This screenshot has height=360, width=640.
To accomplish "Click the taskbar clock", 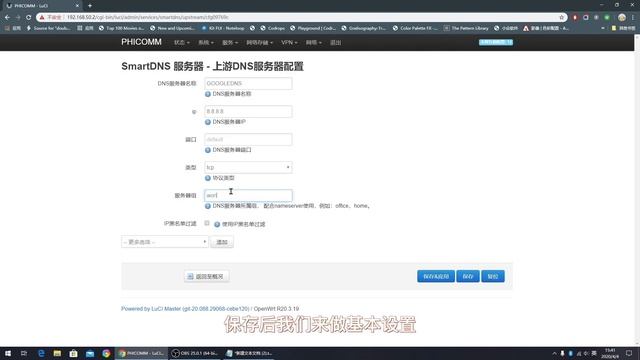I will (x=610, y=353).
